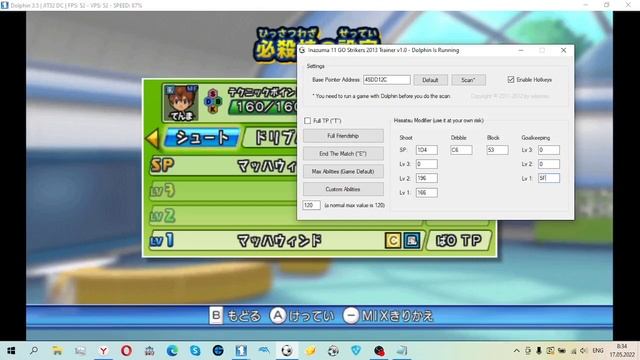Minimize the trainer window
The height and width of the screenshot is (360, 640).
521,50
